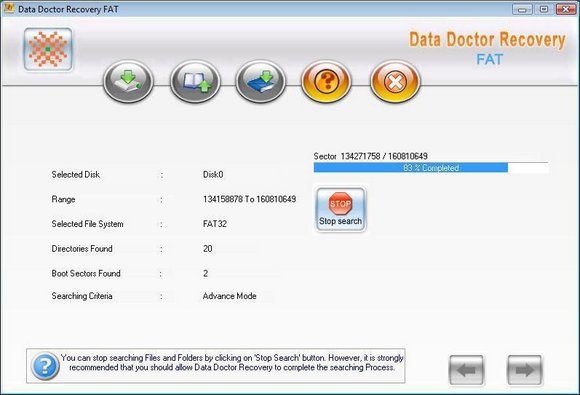Click the Selected Disk label

point(76,175)
